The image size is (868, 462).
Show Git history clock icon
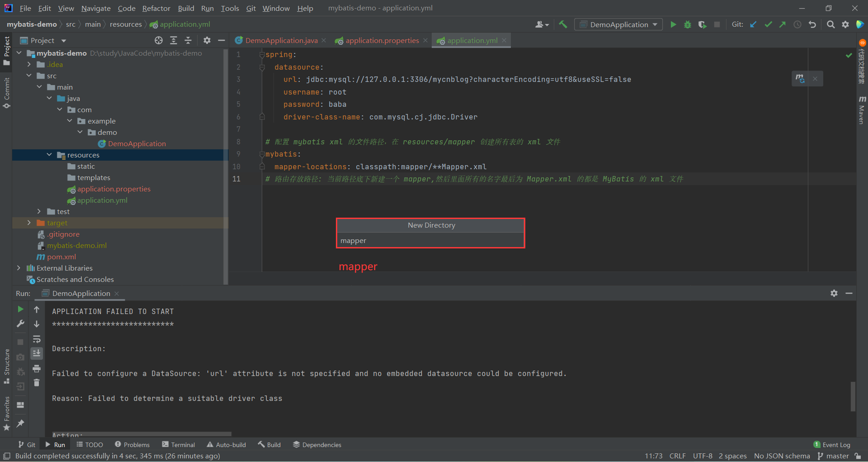coord(797,24)
